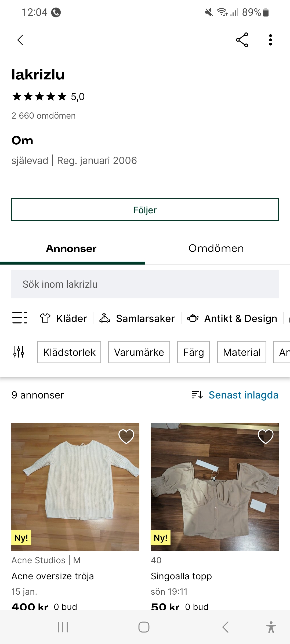Open the Material filter dropdown
This screenshot has width=290, height=644.
(242, 352)
